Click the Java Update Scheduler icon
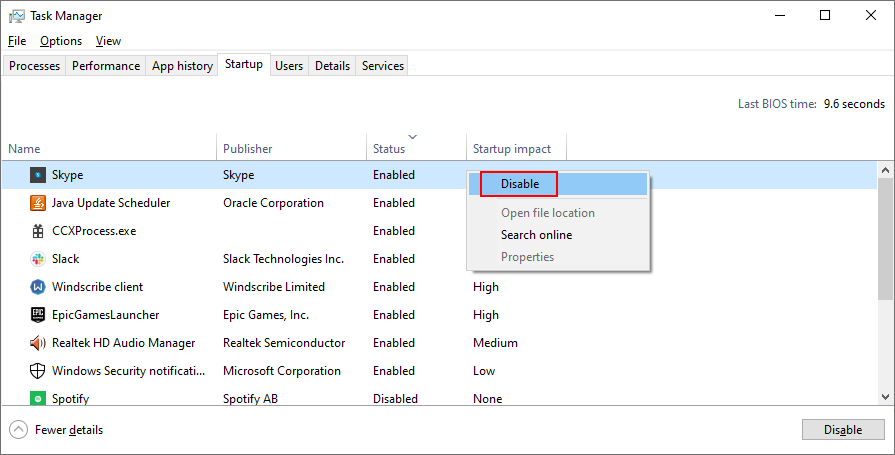The width and height of the screenshot is (895, 455). tap(37, 203)
